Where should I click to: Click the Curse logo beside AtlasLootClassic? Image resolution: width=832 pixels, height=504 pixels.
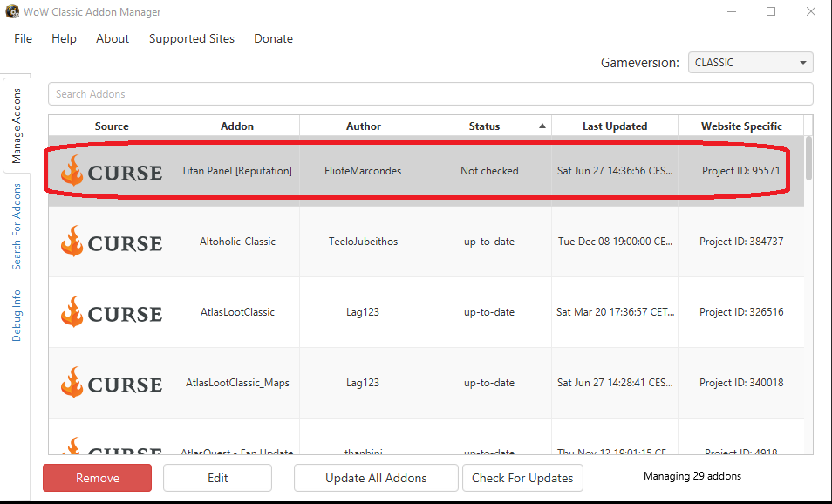112,312
